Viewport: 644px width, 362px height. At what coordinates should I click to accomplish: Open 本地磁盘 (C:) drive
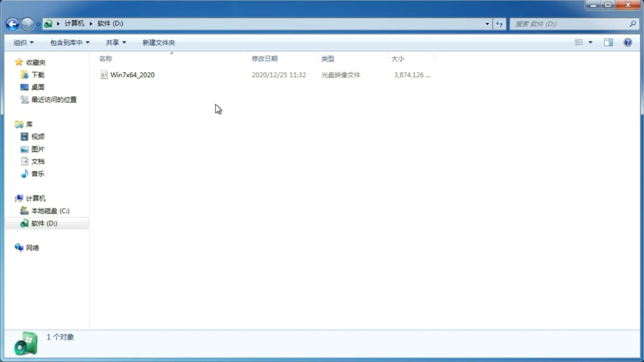pyautogui.click(x=50, y=211)
